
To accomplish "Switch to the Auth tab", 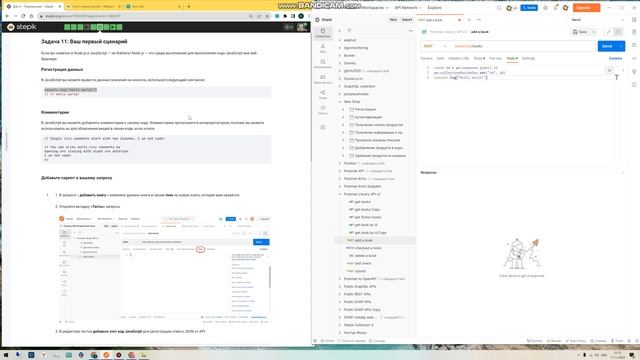I will click(440, 58).
